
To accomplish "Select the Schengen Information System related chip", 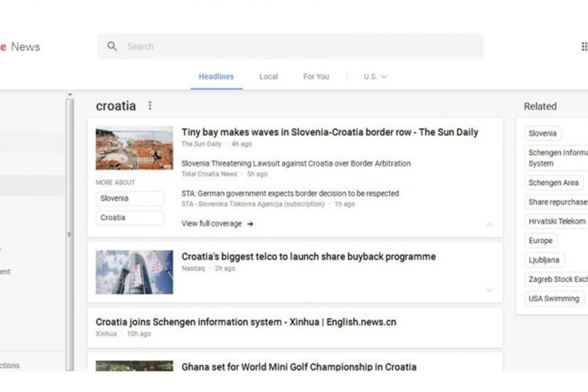I will point(557,158).
